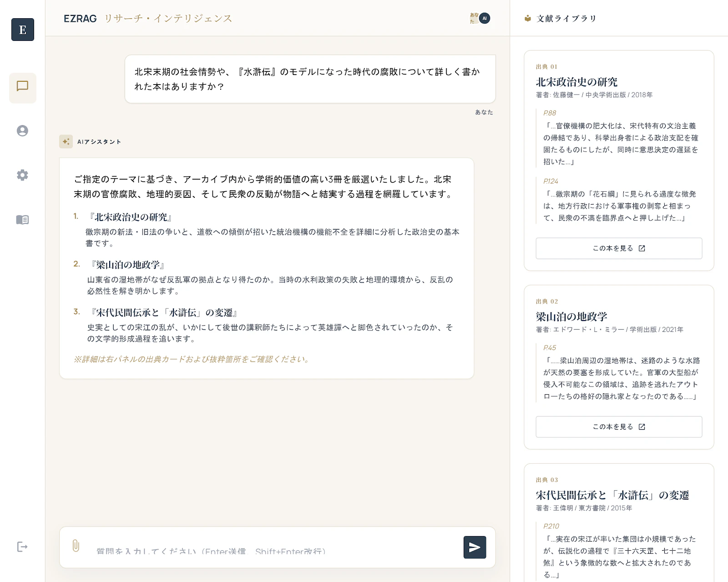Viewport: 728px width, 582px height.
Task: Click the P.124 excerpt about 花石綱
Action: (620, 206)
